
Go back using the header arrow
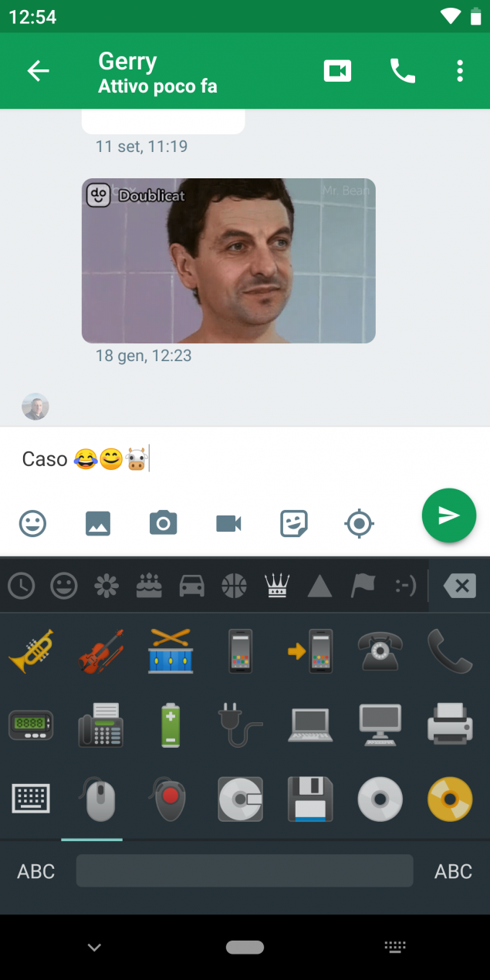(x=38, y=72)
